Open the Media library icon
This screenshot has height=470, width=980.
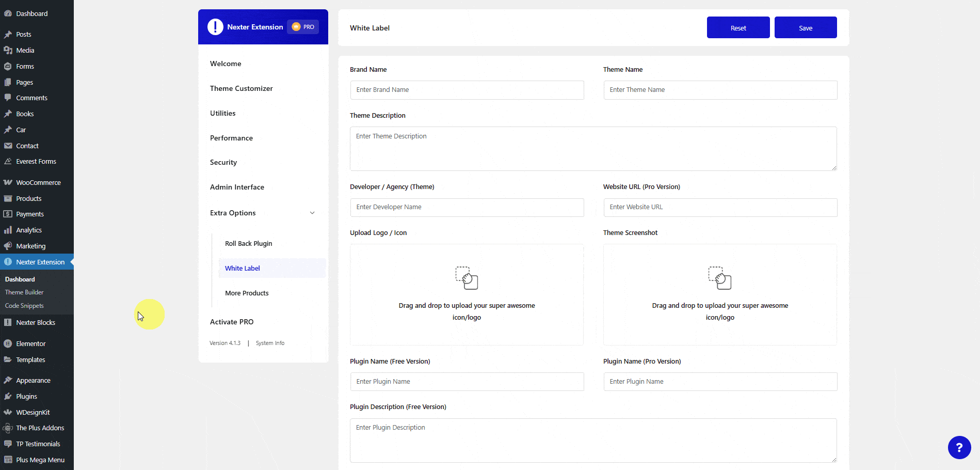point(8,50)
